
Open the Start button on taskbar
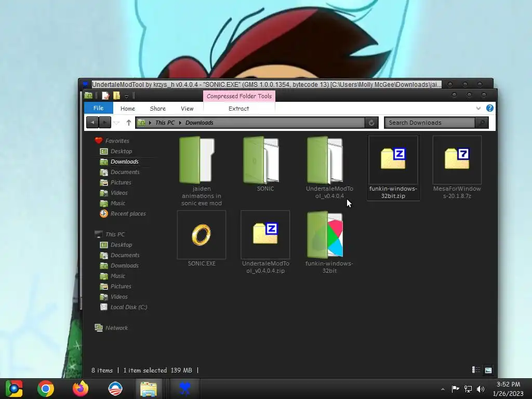tap(14, 389)
